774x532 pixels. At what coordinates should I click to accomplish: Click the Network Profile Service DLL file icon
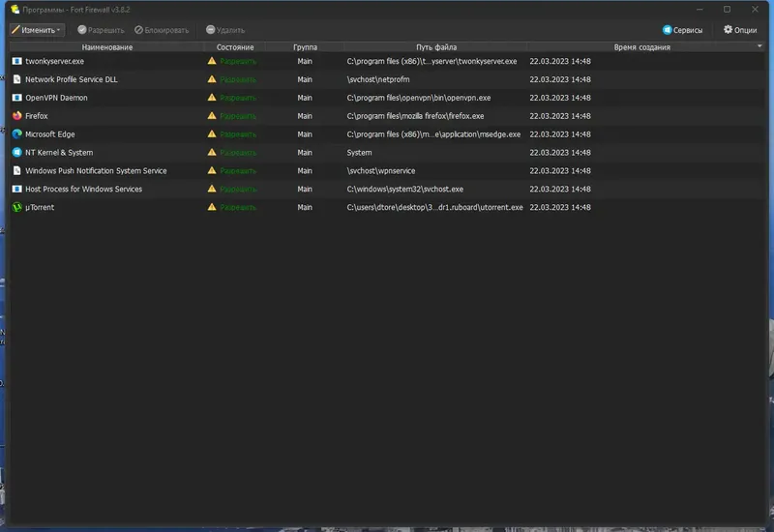[17, 79]
